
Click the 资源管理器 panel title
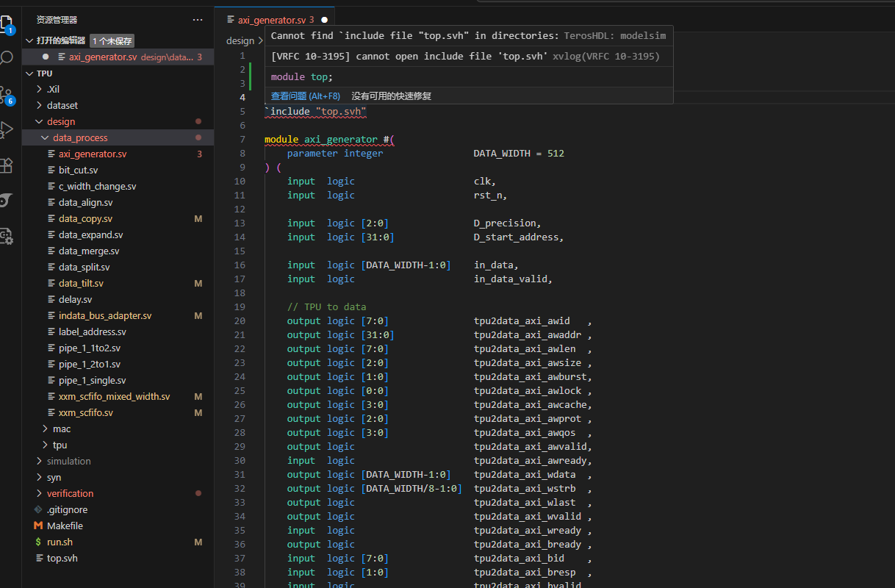coord(57,20)
